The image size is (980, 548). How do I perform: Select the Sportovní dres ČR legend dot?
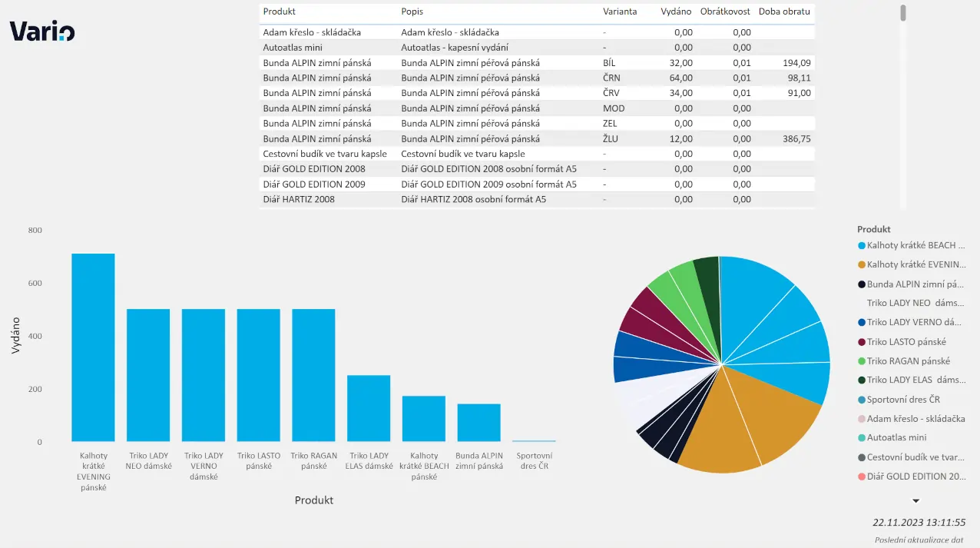click(862, 400)
